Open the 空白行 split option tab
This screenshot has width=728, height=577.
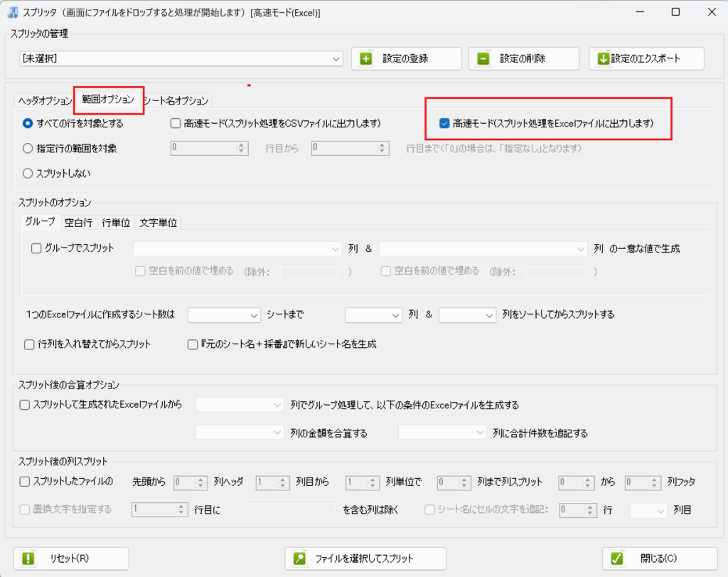coord(78,223)
